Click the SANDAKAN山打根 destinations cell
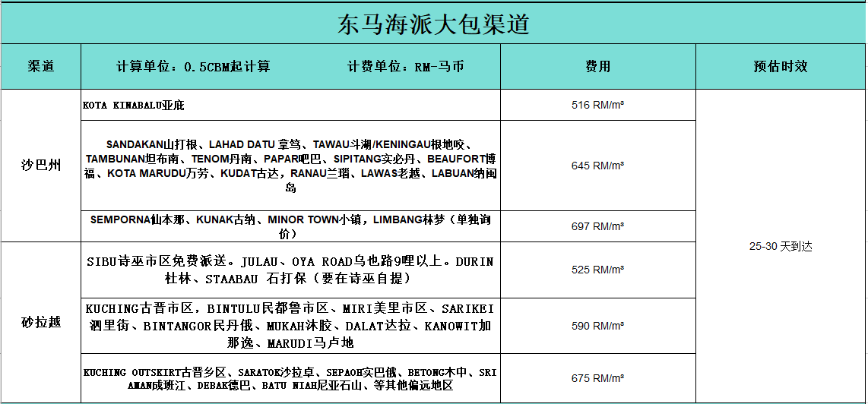Image resolution: width=868 pixels, height=404 pixels. 290,166
